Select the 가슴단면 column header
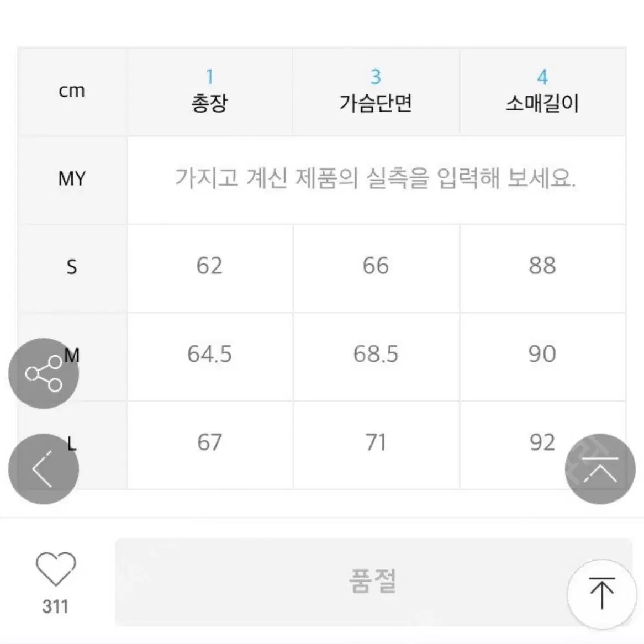Screen dimensions: 644x644 point(376,91)
